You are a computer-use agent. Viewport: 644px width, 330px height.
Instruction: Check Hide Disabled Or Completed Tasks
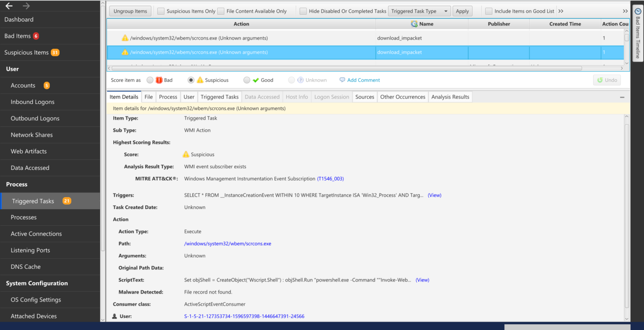pos(303,11)
